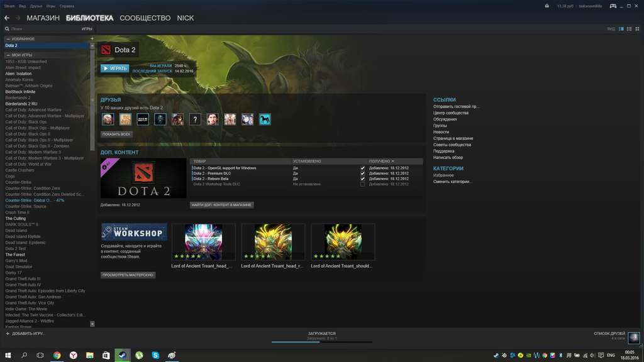Toggle Dota 2 Reborn Beta checkbox
The width and height of the screenshot is (644, 362).
tap(363, 179)
